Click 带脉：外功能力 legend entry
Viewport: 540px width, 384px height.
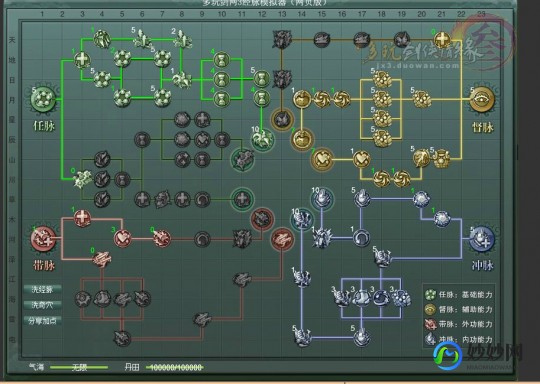click(458, 324)
